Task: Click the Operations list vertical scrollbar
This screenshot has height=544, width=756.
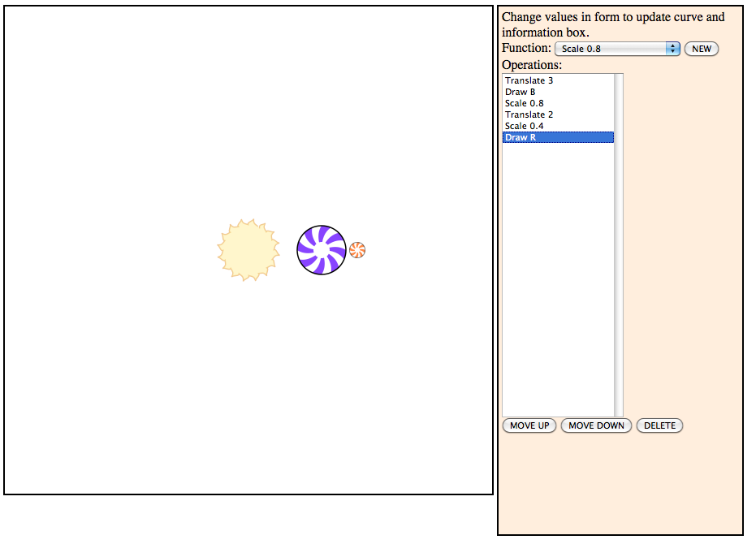Action: (619, 244)
